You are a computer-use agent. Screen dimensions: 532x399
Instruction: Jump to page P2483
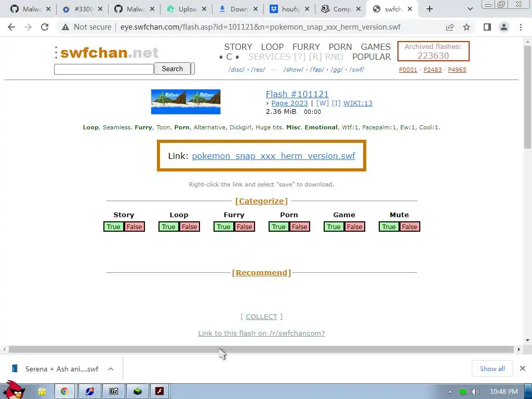[x=433, y=70]
